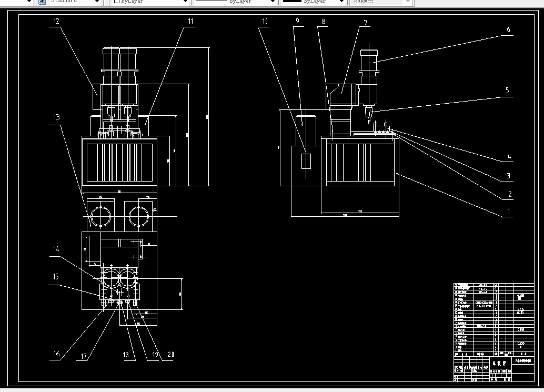Click the right circle in the top view
Image resolution: width=544 pixels, height=392 pixels.
[x=139, y=216]
